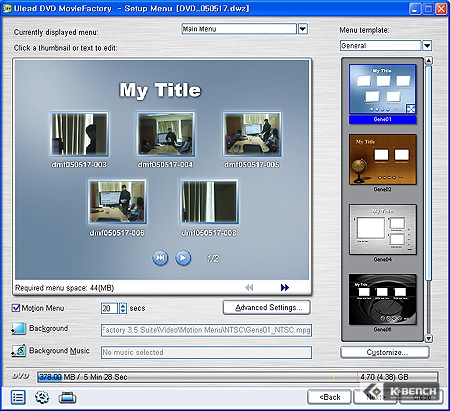Click the seconds value field showing 20

[109, 308]
